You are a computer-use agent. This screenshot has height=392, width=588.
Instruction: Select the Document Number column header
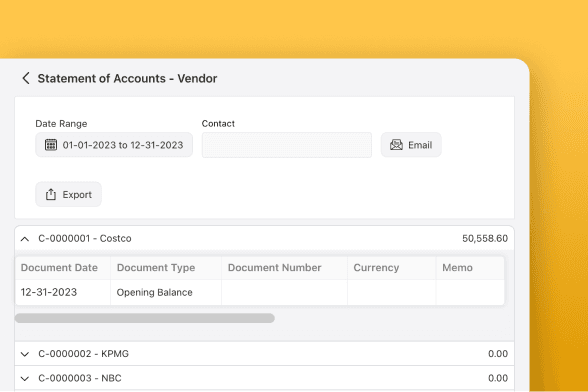coord(284,268)
